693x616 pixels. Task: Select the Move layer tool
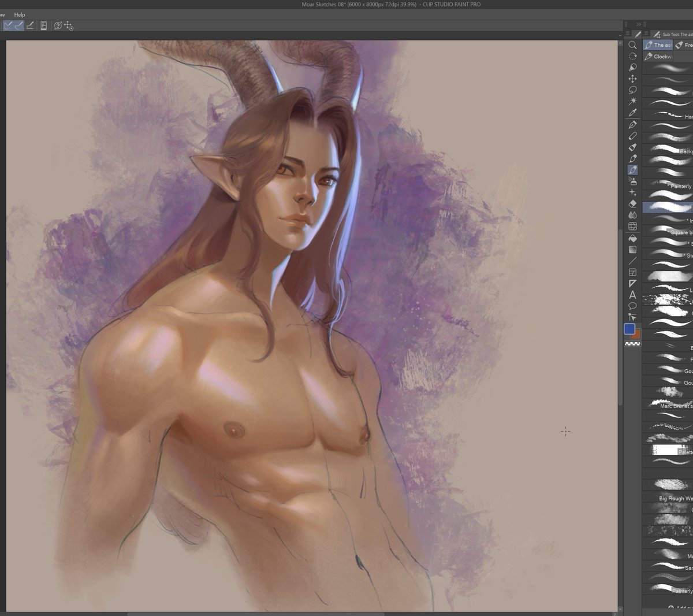pyautogui.click(x=632, y=79)
